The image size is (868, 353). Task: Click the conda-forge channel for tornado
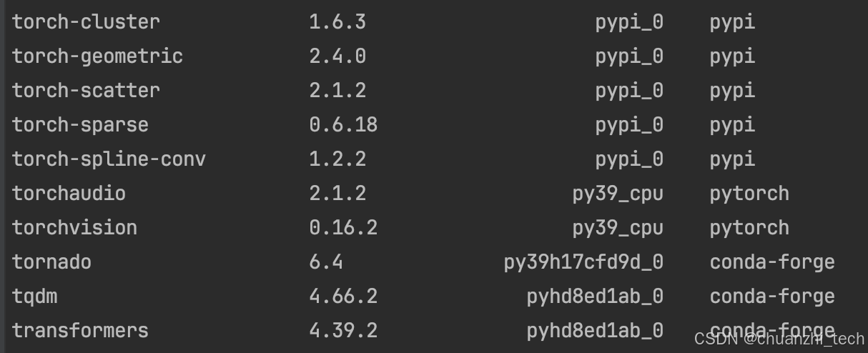772,262
